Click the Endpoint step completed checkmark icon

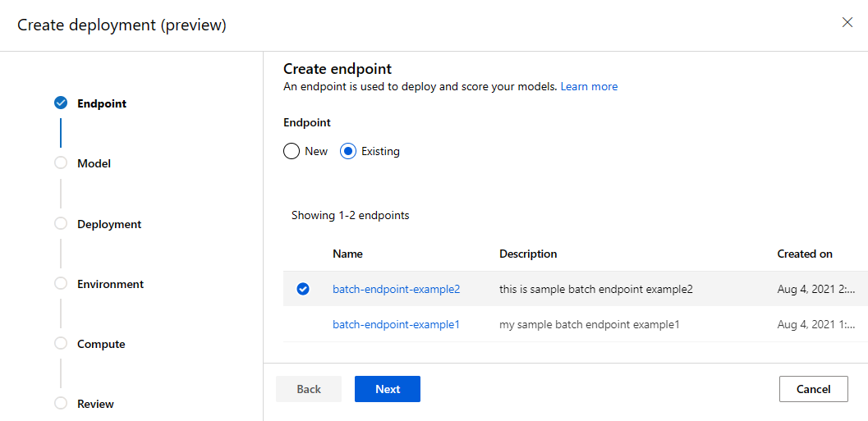tap(60, 103)
